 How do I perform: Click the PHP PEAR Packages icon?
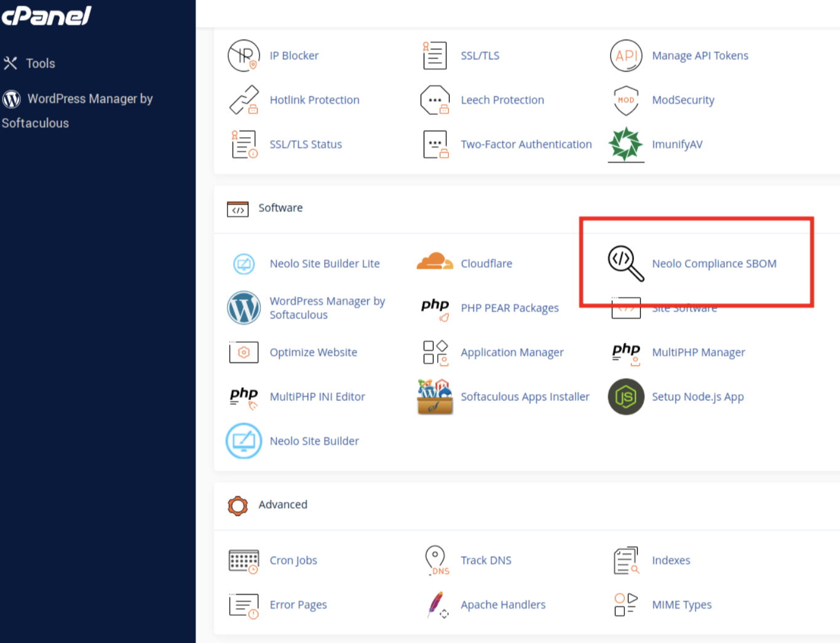[435, 309]
